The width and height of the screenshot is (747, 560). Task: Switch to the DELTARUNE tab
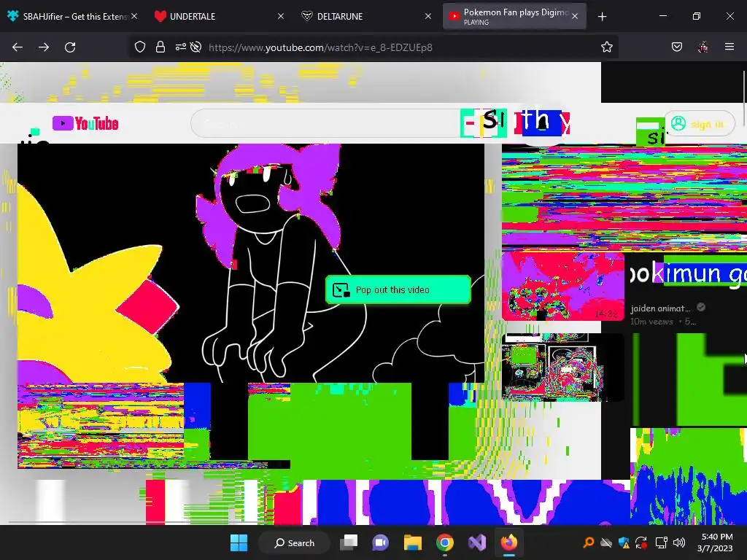[365, 16]
